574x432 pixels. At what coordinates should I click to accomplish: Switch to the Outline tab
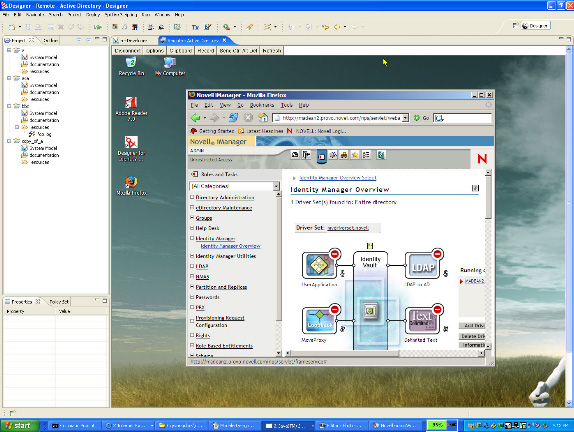coord(50,40)
